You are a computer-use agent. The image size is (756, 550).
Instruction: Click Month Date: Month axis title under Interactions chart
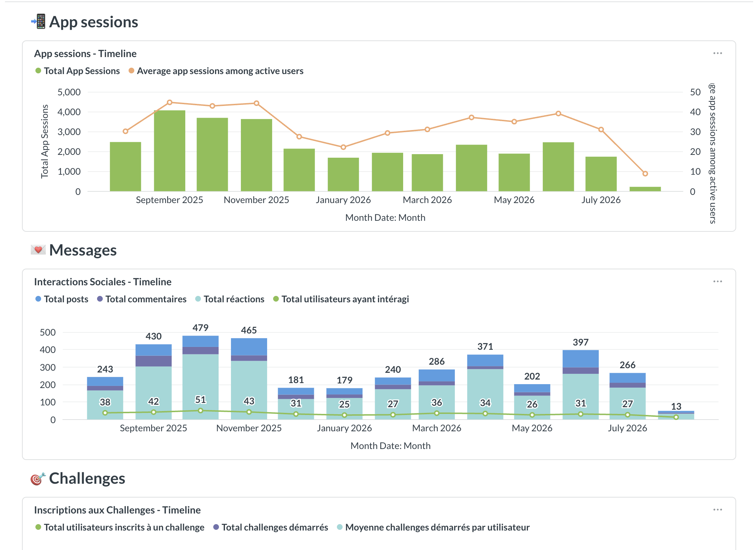[390, 446]
